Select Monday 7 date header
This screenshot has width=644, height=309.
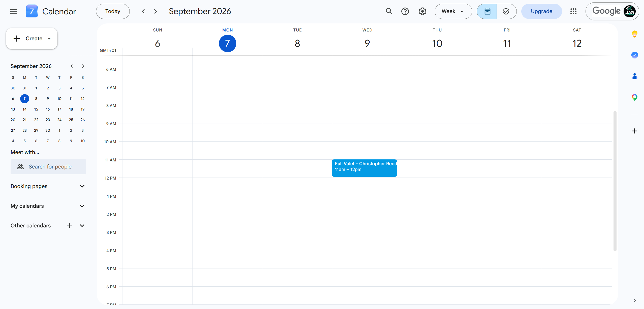point(228,44)
